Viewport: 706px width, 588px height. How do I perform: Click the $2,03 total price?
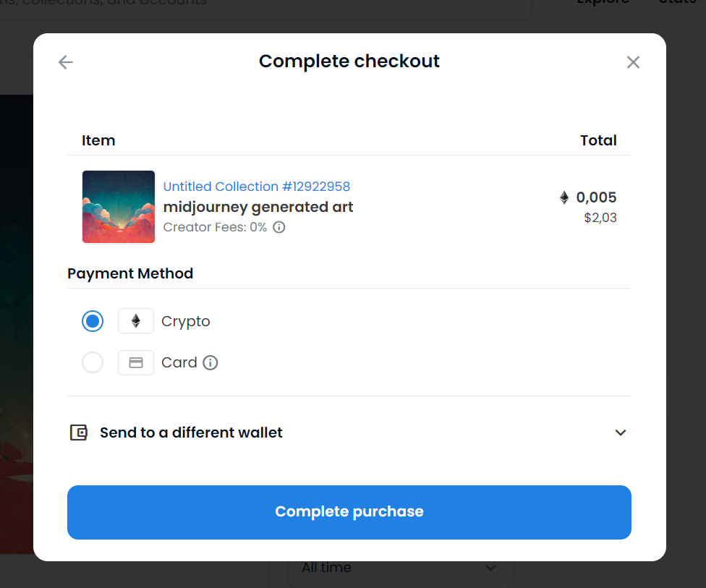point(600,218)
